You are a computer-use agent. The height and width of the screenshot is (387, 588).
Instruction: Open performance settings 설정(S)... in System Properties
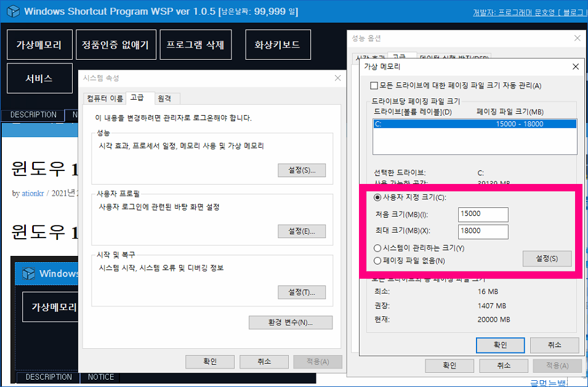(x=302, y=170)
